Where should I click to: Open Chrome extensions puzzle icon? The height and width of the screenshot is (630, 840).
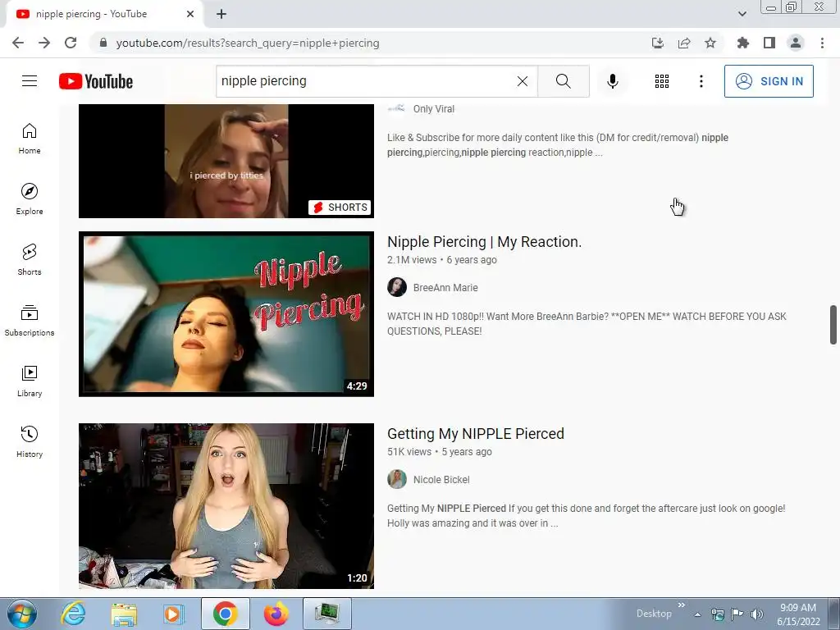coord(742,43)
